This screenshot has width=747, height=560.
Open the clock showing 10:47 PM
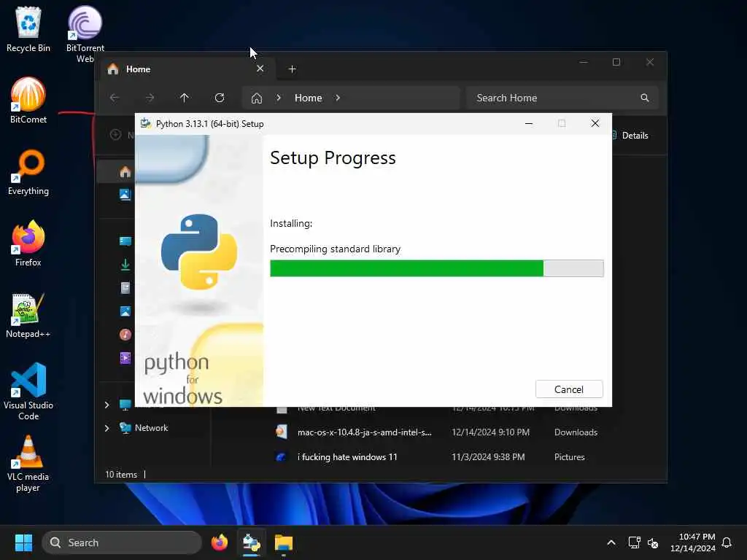point(693,542)
